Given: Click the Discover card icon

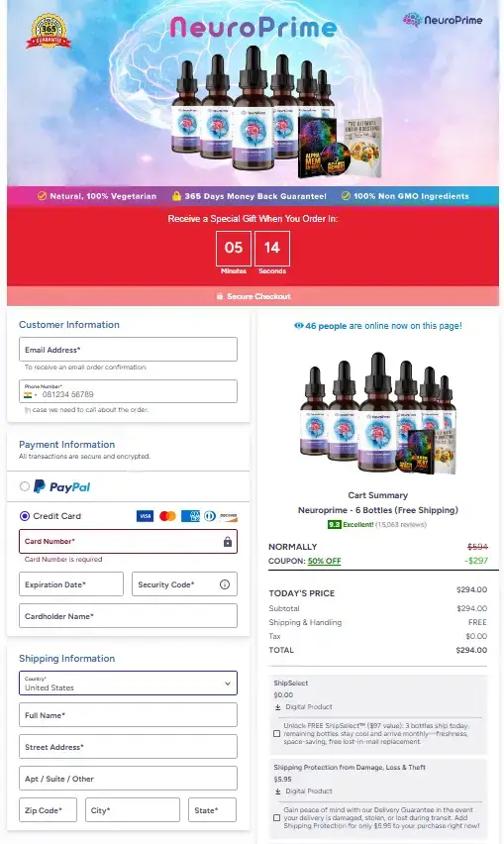Looking at the screenshot, I should [x=229, y=516].
